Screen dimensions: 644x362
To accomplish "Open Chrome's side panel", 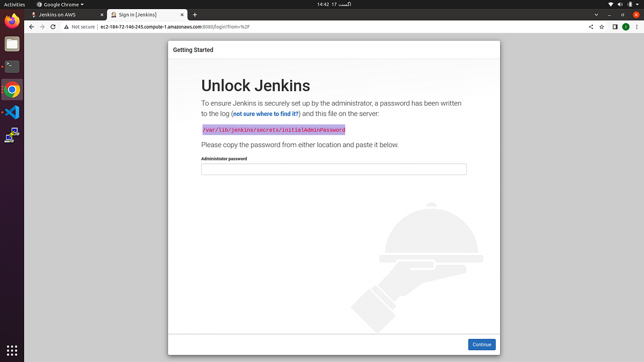I will pos(614,26).
